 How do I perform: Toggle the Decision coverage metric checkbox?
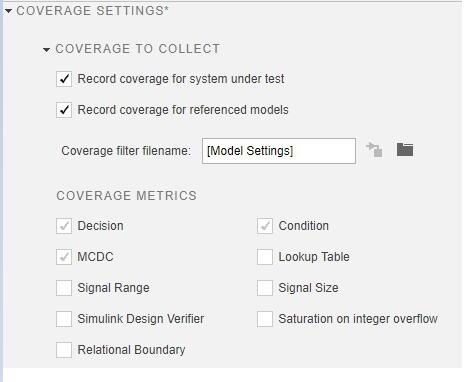coord(64,226)
